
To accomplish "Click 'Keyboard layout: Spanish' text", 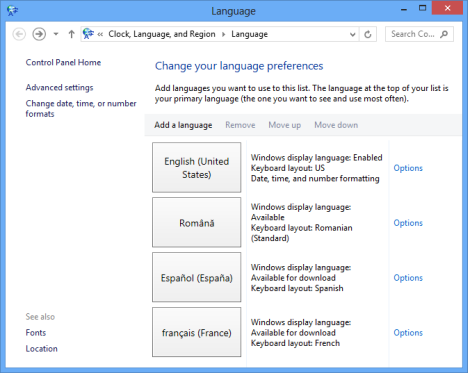I will coord(297,288).
